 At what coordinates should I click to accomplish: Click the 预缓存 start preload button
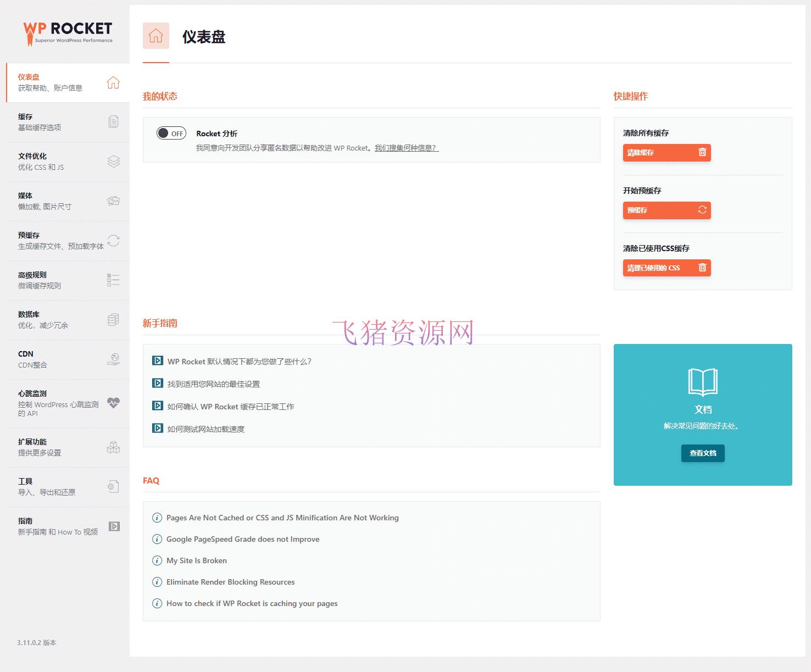point(666,210)
